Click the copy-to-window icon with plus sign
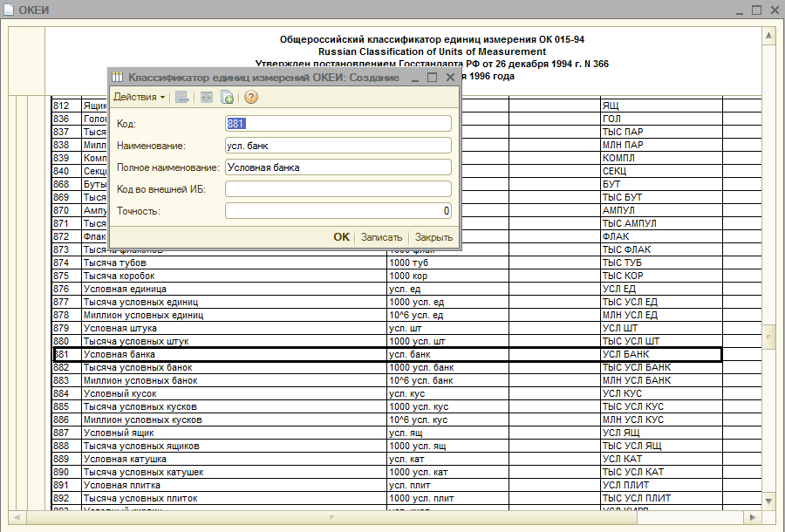 tap(227, 98)
